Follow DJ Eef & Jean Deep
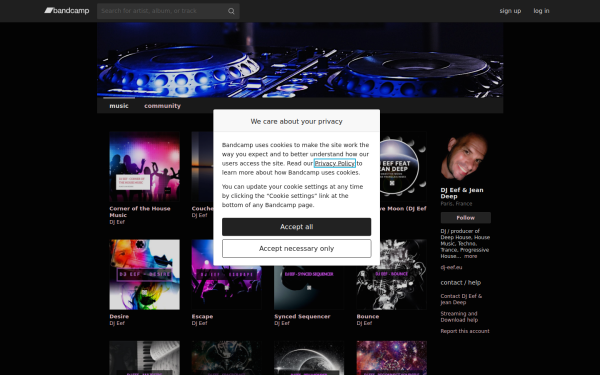Image resolution: width=600 pixels, height=375 pixels. click(466, 218)
